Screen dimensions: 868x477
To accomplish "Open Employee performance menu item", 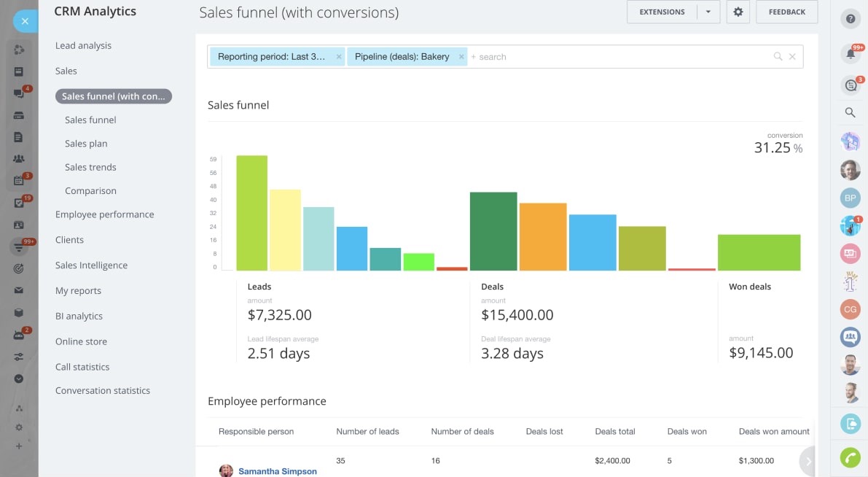I will tap(104, 214).
